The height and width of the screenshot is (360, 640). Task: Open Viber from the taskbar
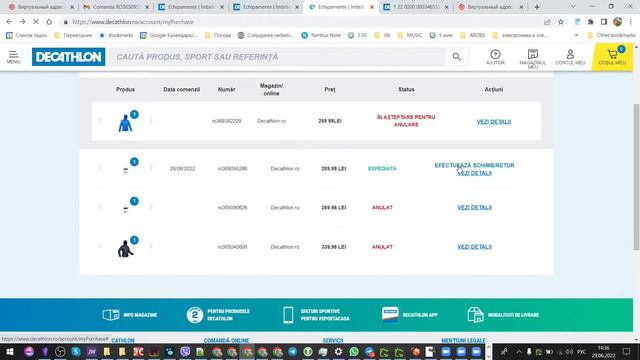pyautogui.click(x=185, y=351)
